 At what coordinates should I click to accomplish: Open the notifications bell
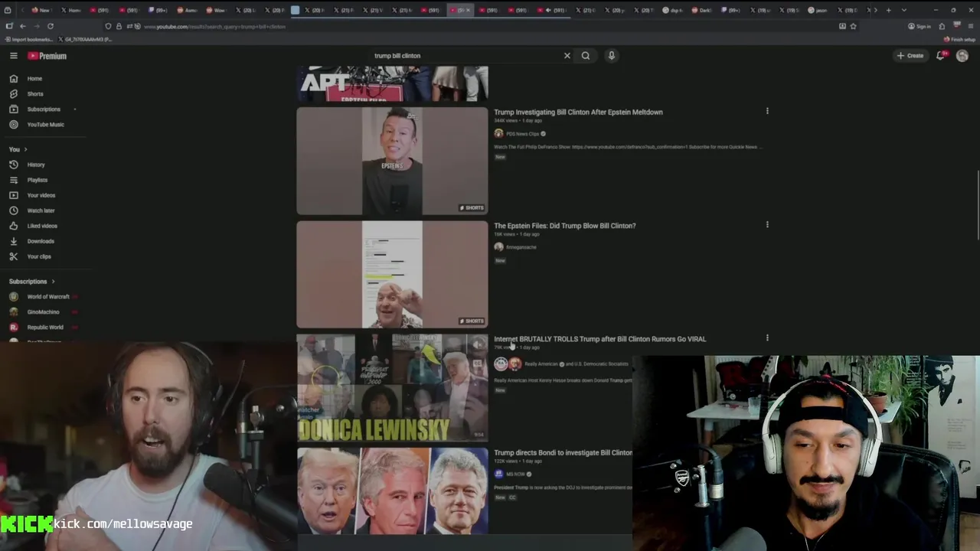point(941,56)
